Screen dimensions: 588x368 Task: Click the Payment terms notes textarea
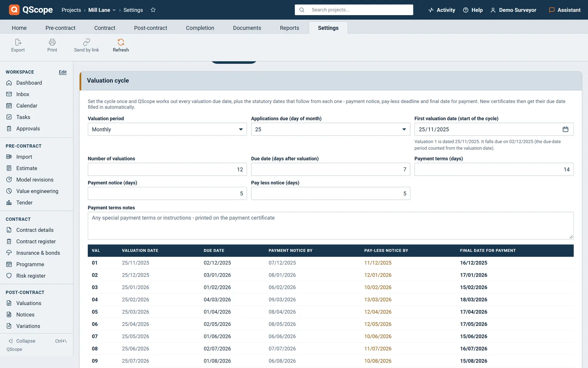click(x=330, y=226)
